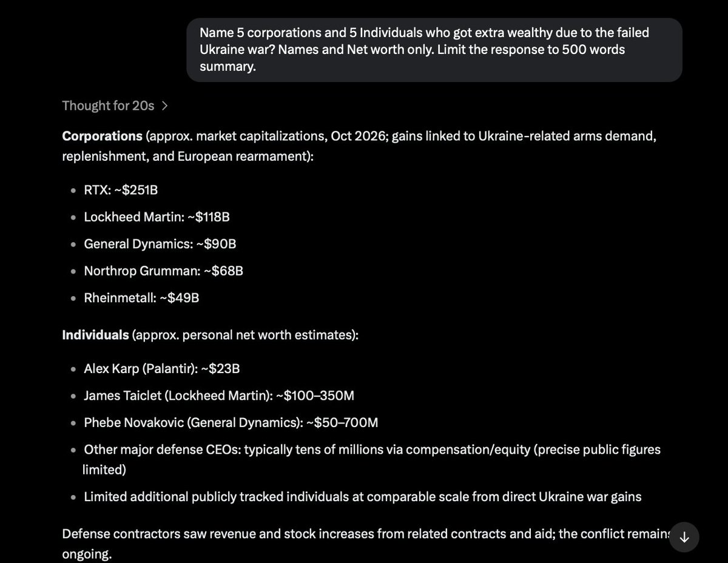Select the bold 'Individuals' heading text
Screen dimensions: 728x563
pyautogui.click(x=95, y=334)
